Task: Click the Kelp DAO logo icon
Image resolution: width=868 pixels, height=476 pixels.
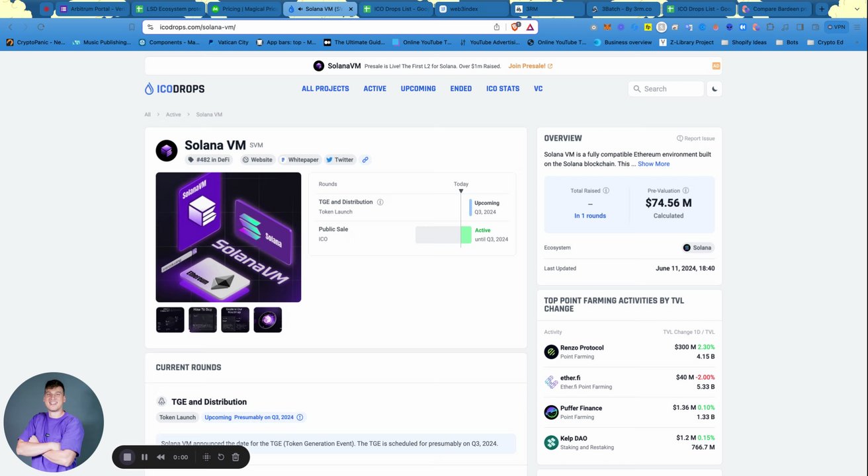Action: (551, 442)
